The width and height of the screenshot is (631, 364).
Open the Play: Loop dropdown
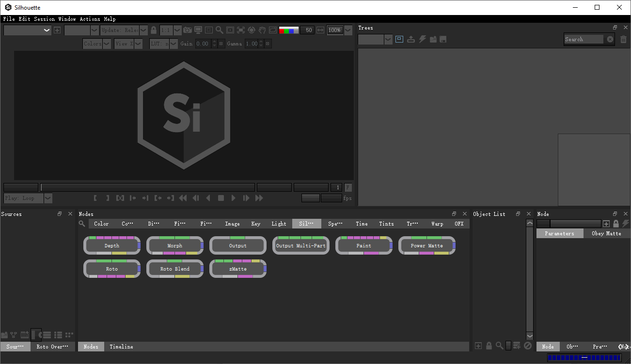(x=47, y=198)
